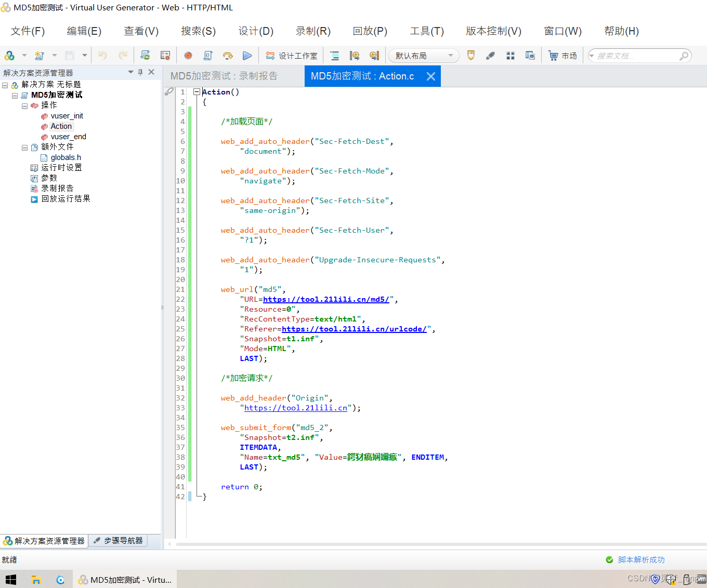Open recording options icon with red dot

165,56
